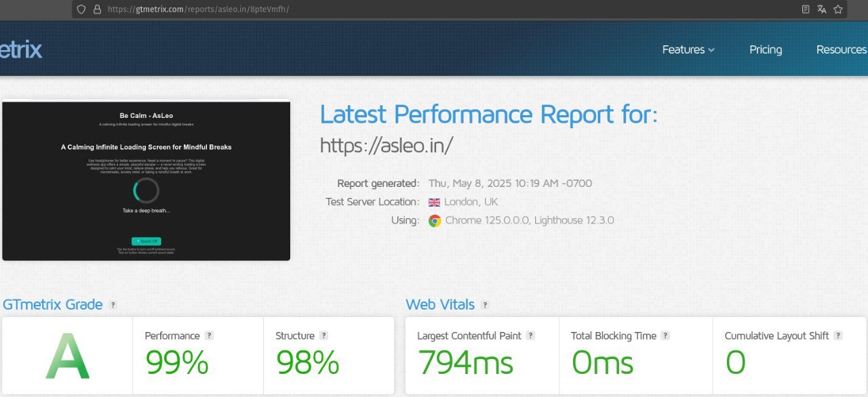Click the 794ms Largest Contentful Paint value

point(465,362)
